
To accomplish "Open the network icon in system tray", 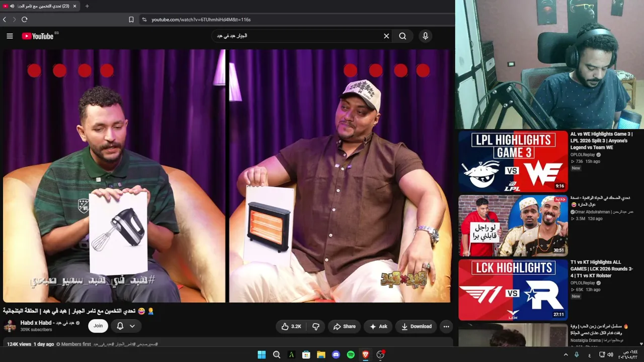I will pos(602,354).
